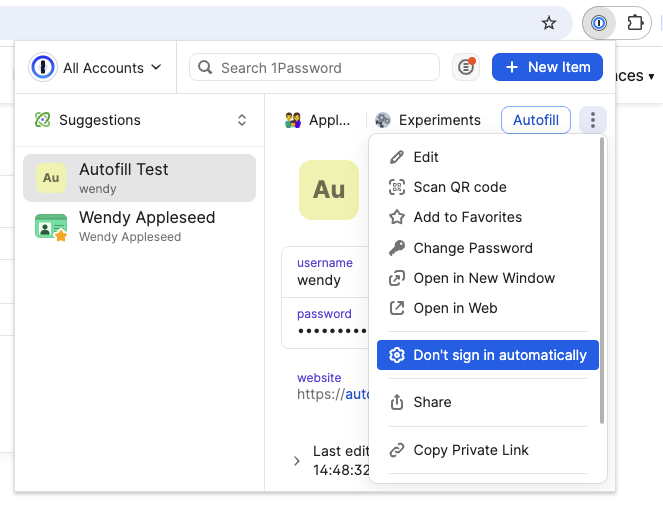Open the Watchtower notifications icon

click(465, 67)
